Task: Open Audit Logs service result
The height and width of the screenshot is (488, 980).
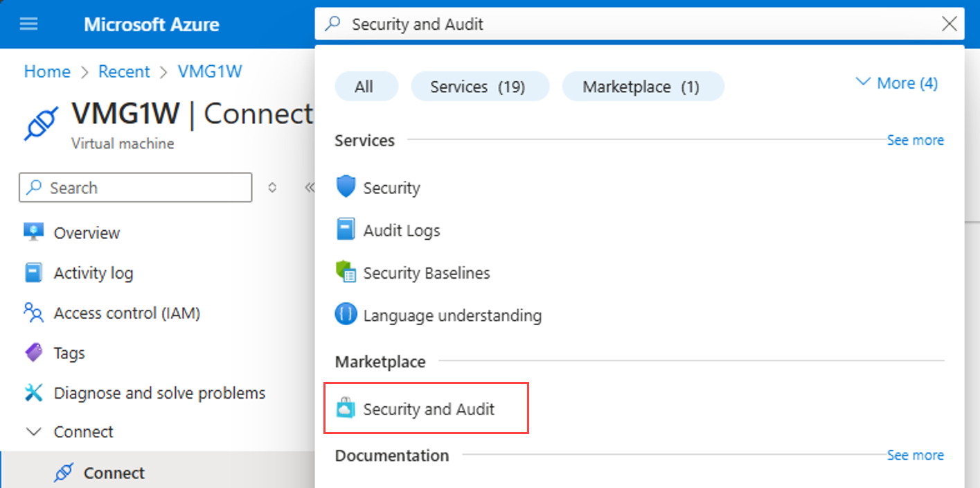Action: point(401,230)
